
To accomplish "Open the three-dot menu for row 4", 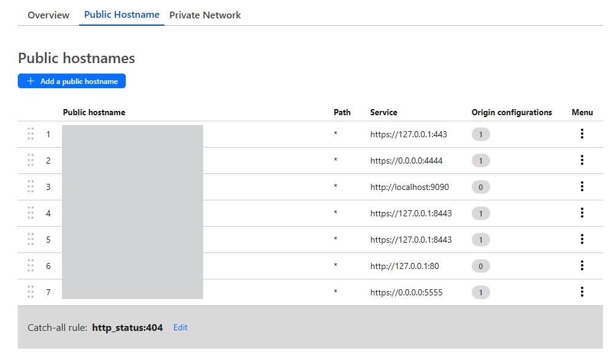I will [x=582, y=213].
